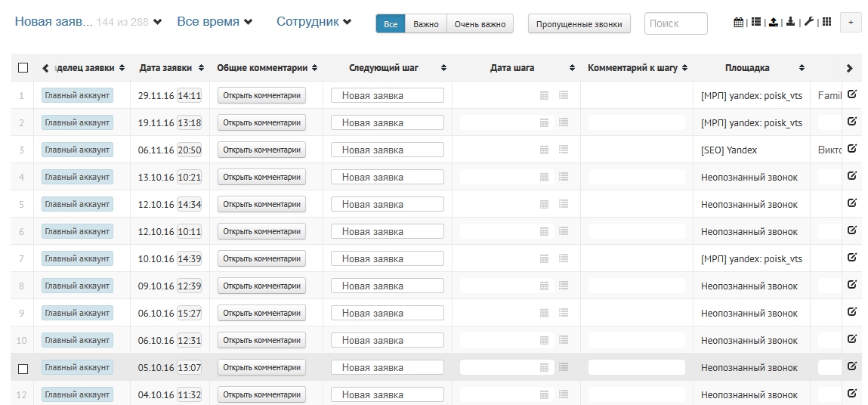Select the "Очень важно" filter toggle
Viewport: 868px width, 405px height.
(480, 24)
